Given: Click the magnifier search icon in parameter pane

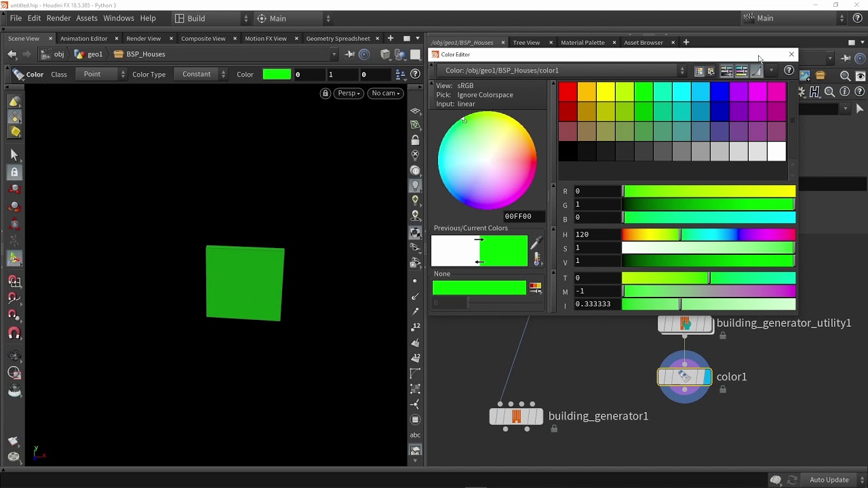Looking at the screenshot, I should (829, 91).
